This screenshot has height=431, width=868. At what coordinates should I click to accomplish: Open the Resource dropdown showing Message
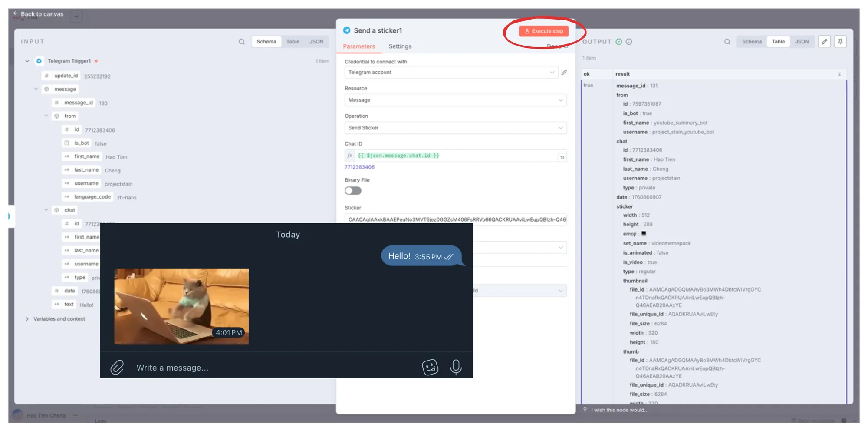455,100
